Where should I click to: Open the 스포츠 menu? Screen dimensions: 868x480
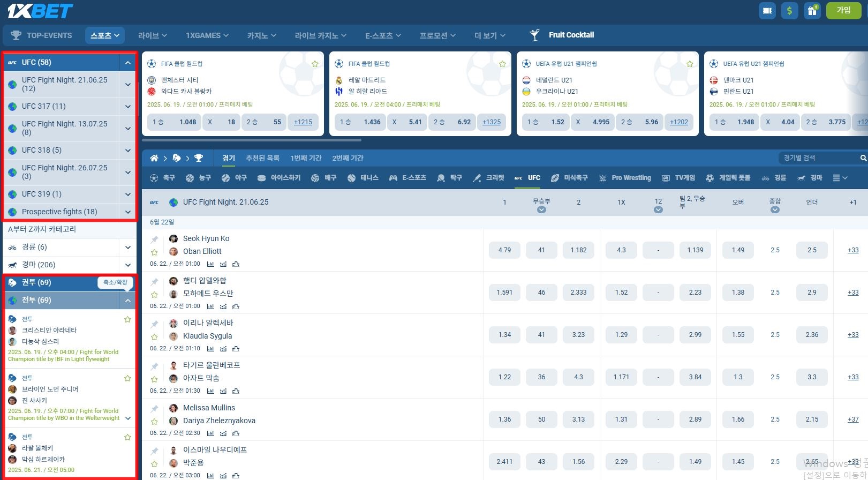(105, 35)
